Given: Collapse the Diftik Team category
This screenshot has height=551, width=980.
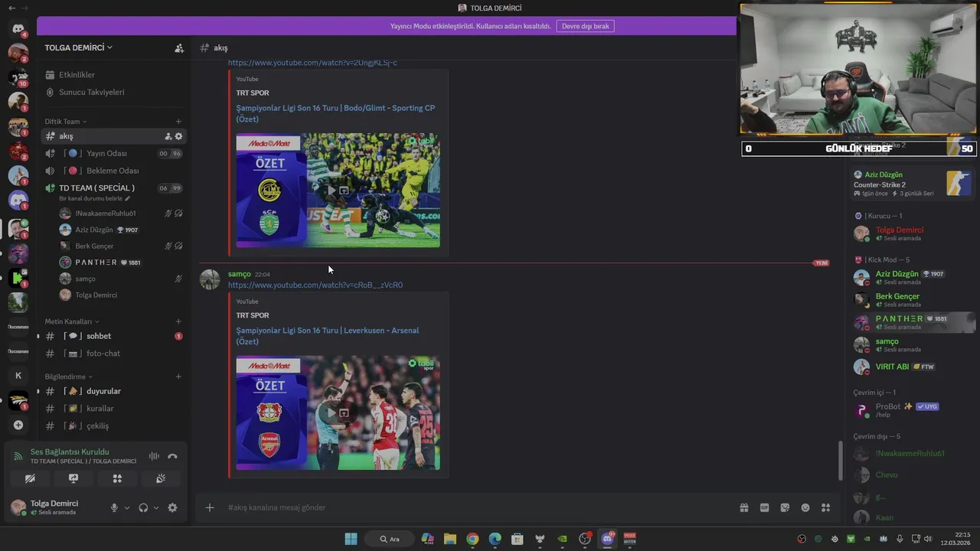Looking at the screenshot, I should coord(65,121).
